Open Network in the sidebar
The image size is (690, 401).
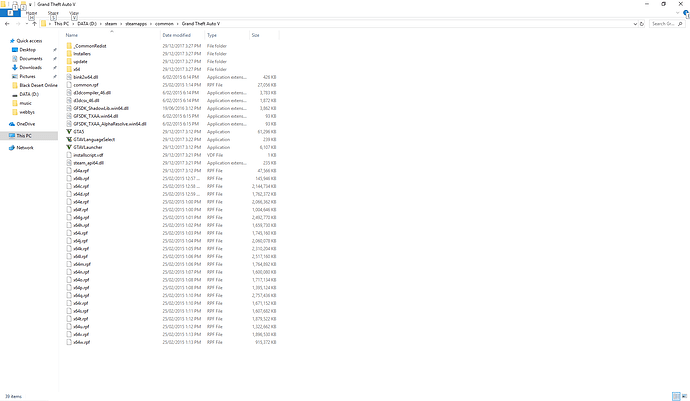(x=25, y=148)
